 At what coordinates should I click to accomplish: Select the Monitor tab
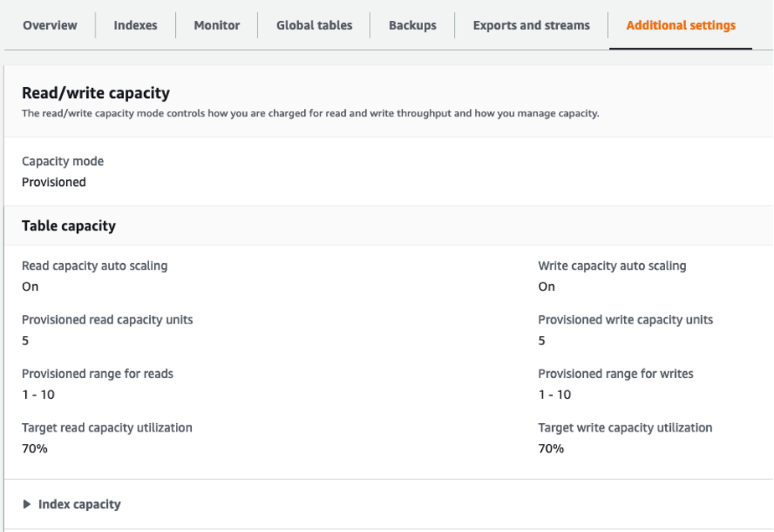[x=216, y=25]
